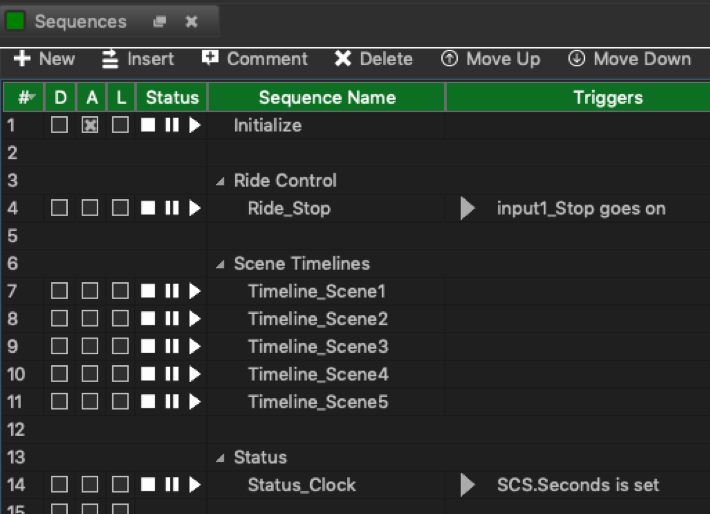Sort by the Sequence Name column header
This screenshot has height=514, width=710.
[x=327, y=97]
